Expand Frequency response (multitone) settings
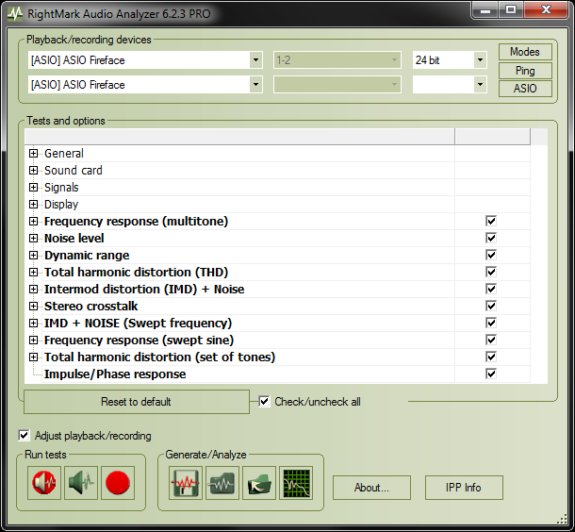Viewport: 575px width, 532px height. pos(33,221)
